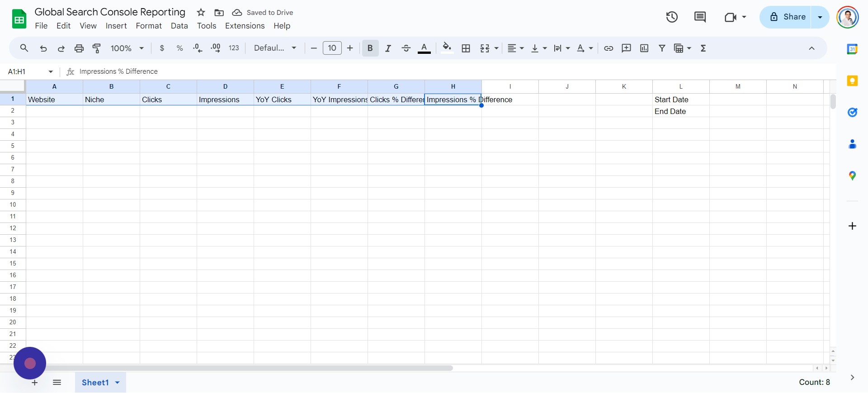Open the functions sigma menu

pos(703,48)
